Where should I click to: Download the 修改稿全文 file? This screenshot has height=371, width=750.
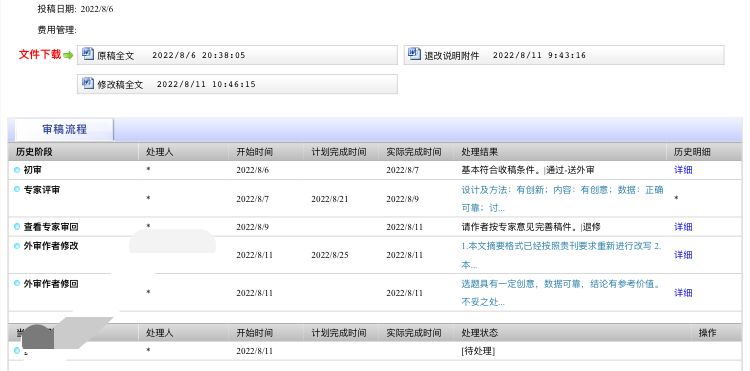pyautogui.click(x=237, y=84)
